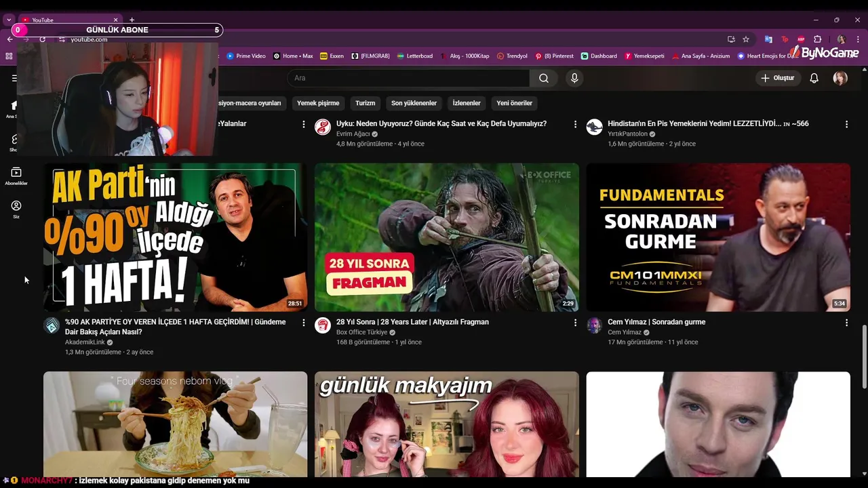Open Cem Yılmaz channel avatar
Image resolution: width=868 pixels, height=488 pixels.
pyautogui.click(x=594, y=325)
